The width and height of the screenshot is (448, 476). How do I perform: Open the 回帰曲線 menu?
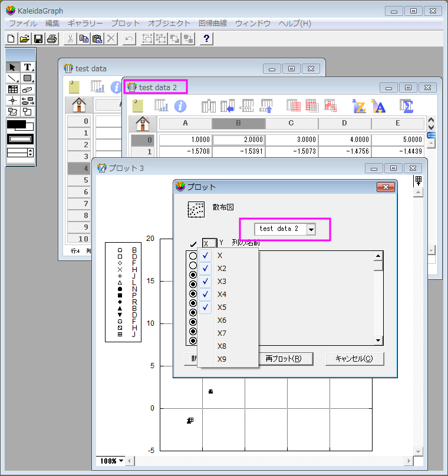[213, 24]
